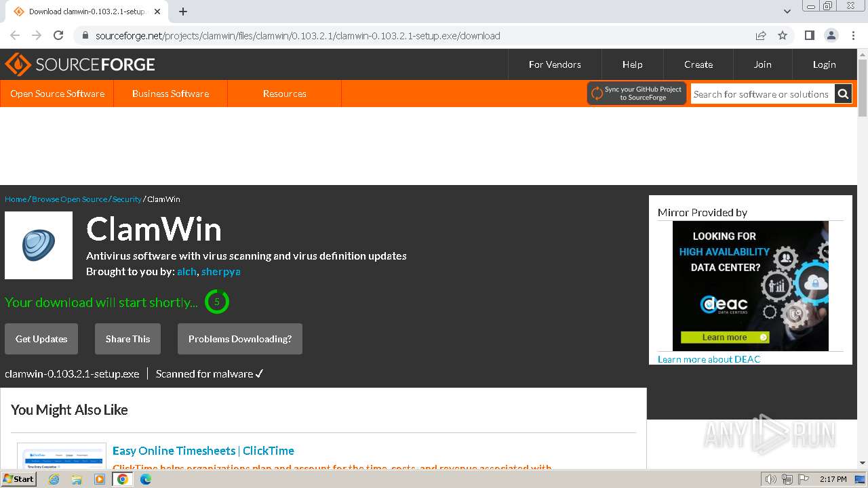Share this page via address bar icon

pos(761,35)
